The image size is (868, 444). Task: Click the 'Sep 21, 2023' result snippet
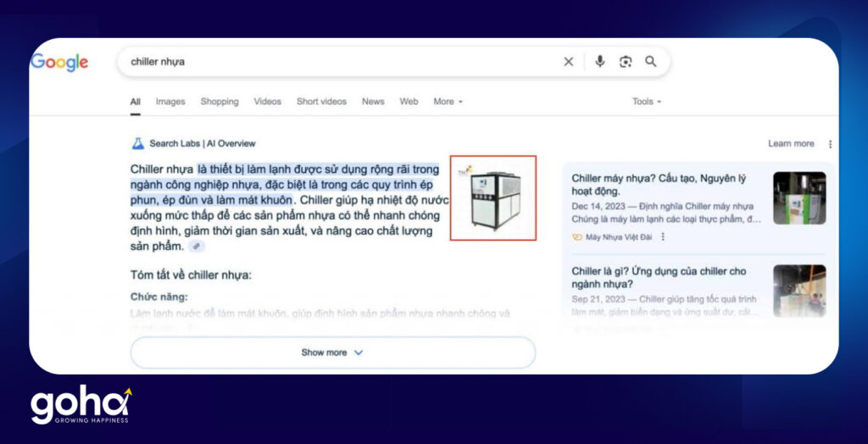point(665,306)
